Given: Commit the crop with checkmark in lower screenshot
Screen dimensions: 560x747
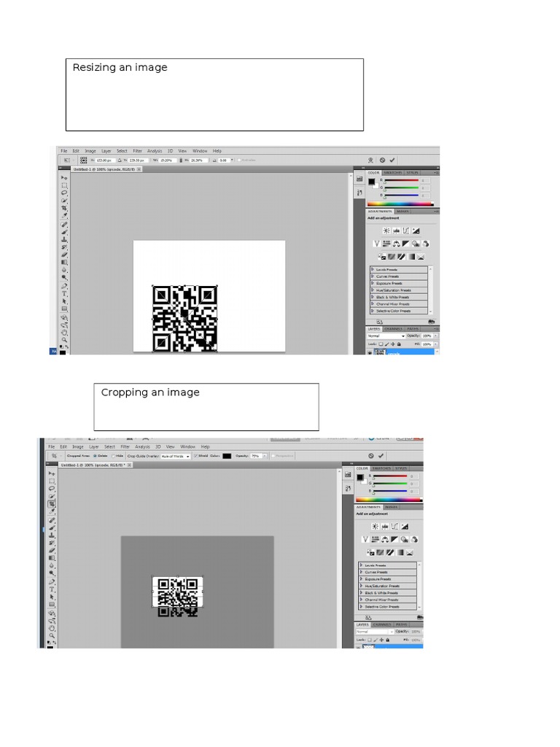Looking at the screenshot, I should 381,455.
